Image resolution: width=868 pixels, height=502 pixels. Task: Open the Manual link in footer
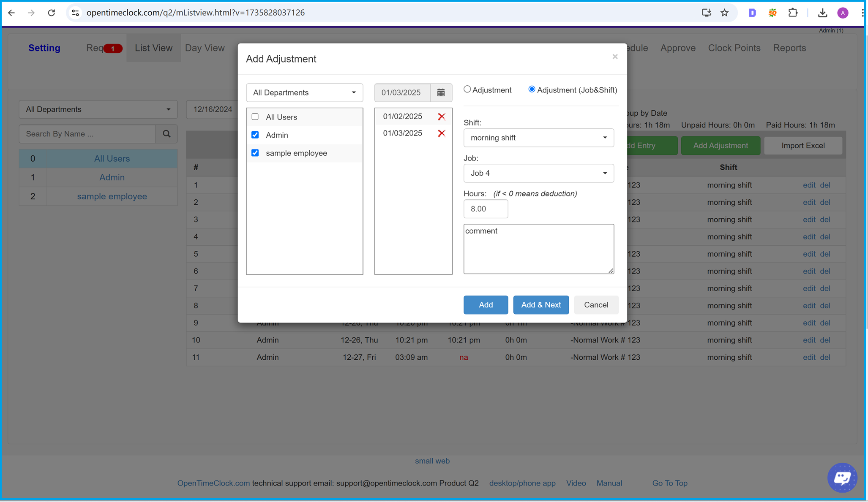[609, 483]
